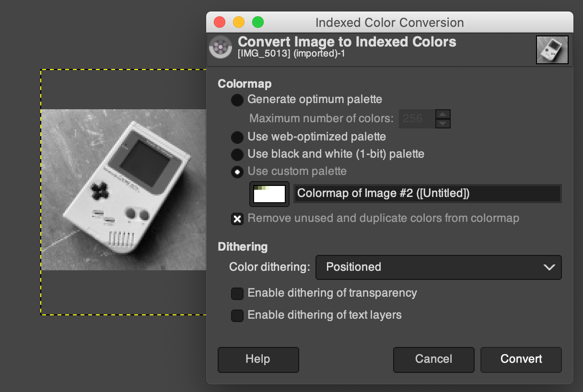Click the indexed conversion icon in dialog header
583x392 pixels.
pos(221,47)
